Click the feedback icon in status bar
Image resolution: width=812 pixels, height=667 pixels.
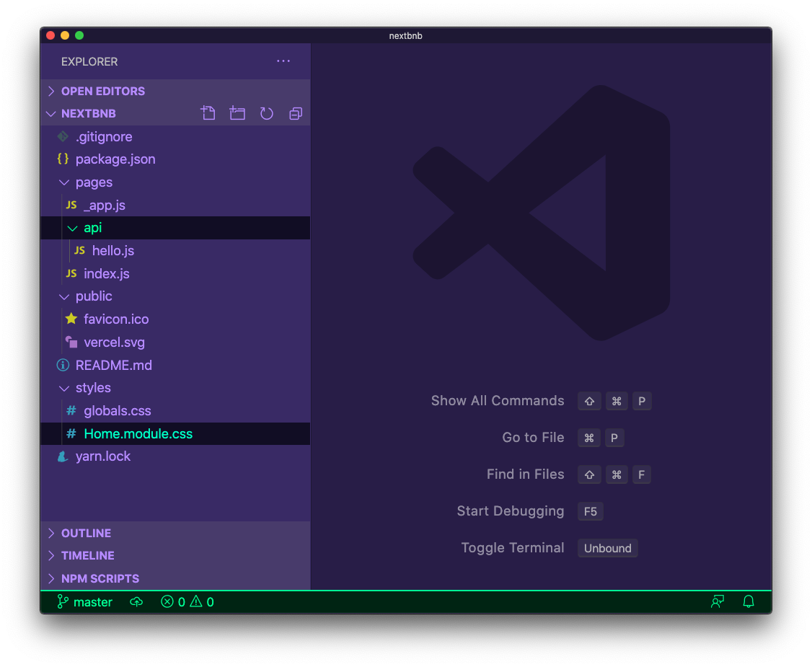click(x=718, y=602)
